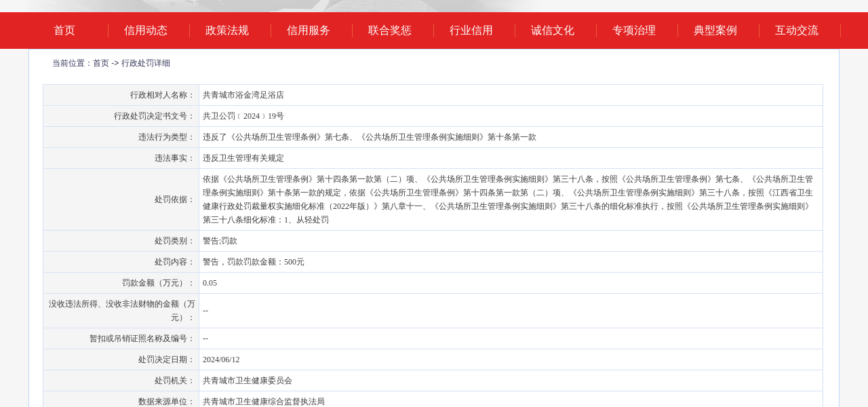Click the penalty decision date 2024/06/12

221,360
